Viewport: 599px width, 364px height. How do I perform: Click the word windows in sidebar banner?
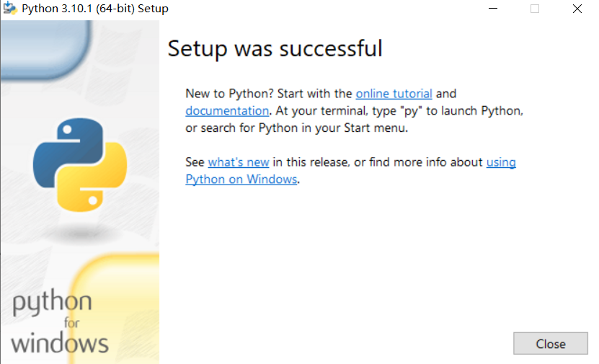tap(60, 342)
